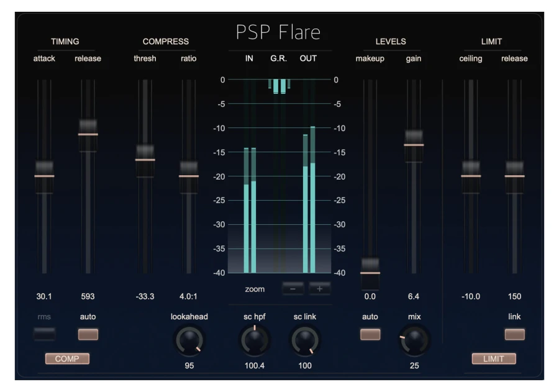Click the TIMING section header
The image size is (559, 392).
[x=65, y=42]
